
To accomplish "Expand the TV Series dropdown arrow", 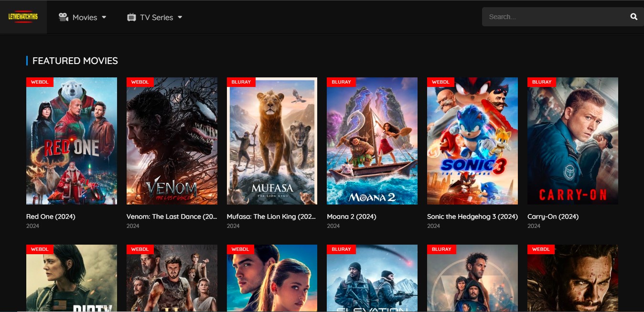I will (180, 17).
